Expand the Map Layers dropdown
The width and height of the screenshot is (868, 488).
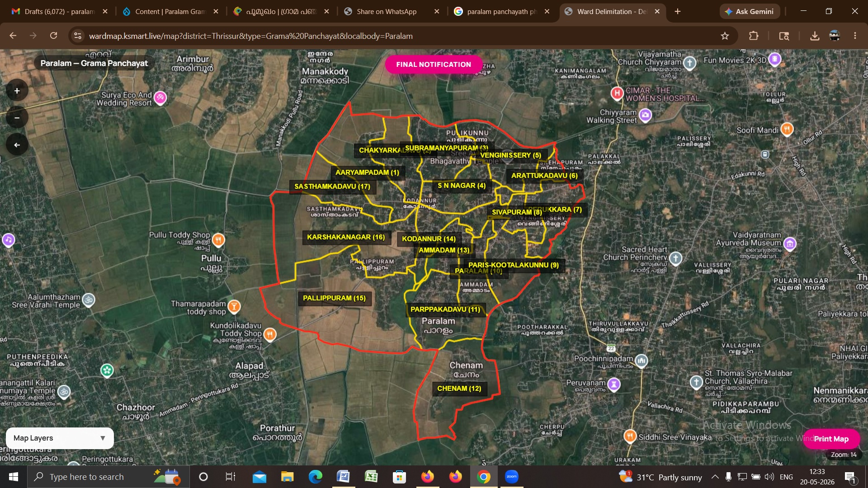click(x=60, y=438)
